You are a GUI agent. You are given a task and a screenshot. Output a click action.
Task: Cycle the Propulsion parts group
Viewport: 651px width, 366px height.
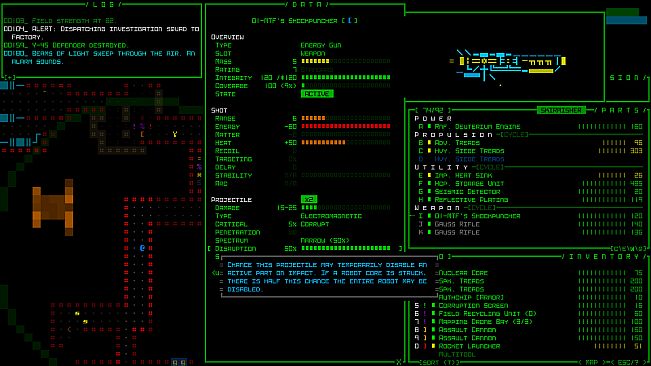tap(513, 134)
